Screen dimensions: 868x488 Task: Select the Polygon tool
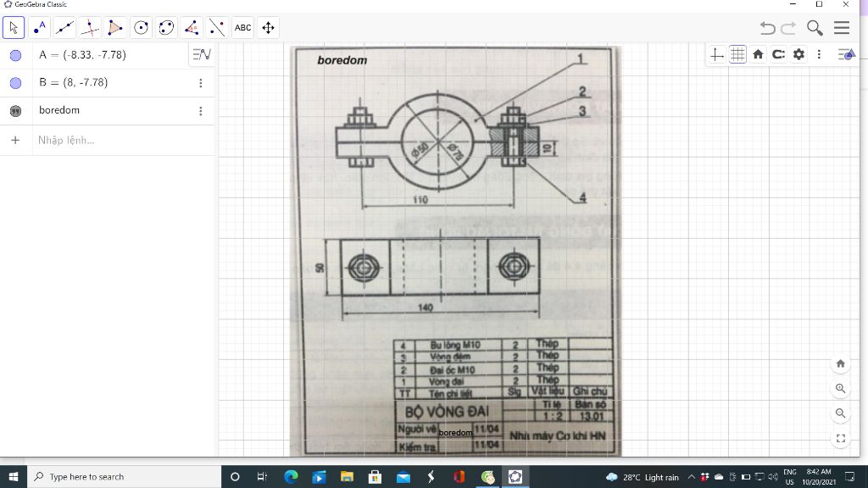[x=115, y=28]
